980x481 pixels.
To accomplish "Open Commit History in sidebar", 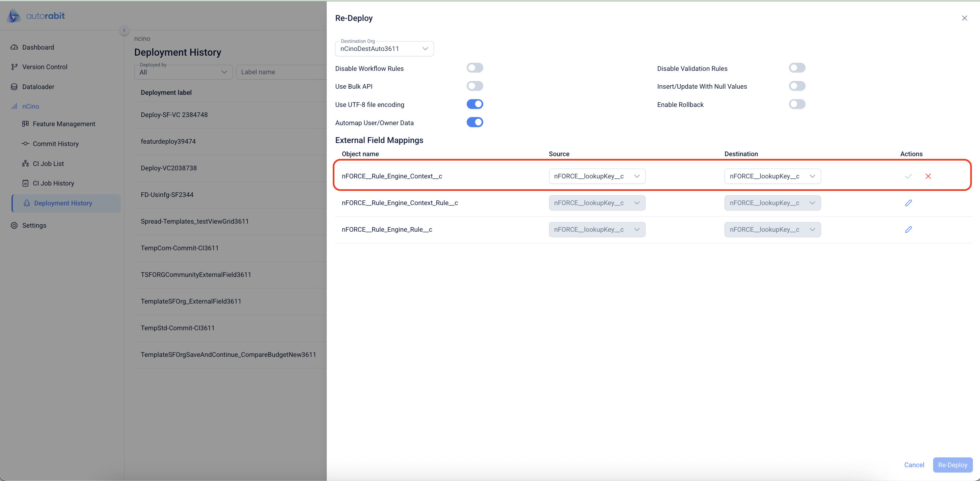I will click(56, 143).
